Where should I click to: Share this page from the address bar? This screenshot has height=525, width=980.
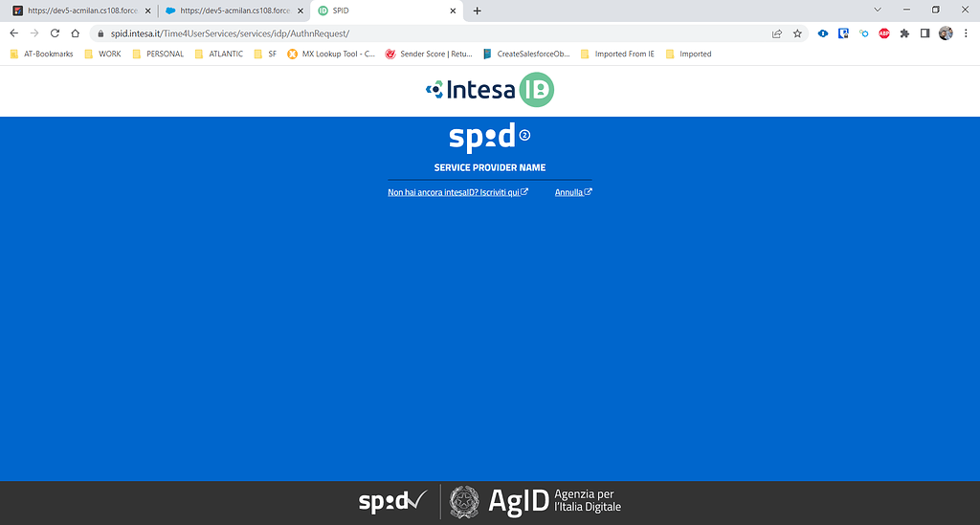click(777, 33)
